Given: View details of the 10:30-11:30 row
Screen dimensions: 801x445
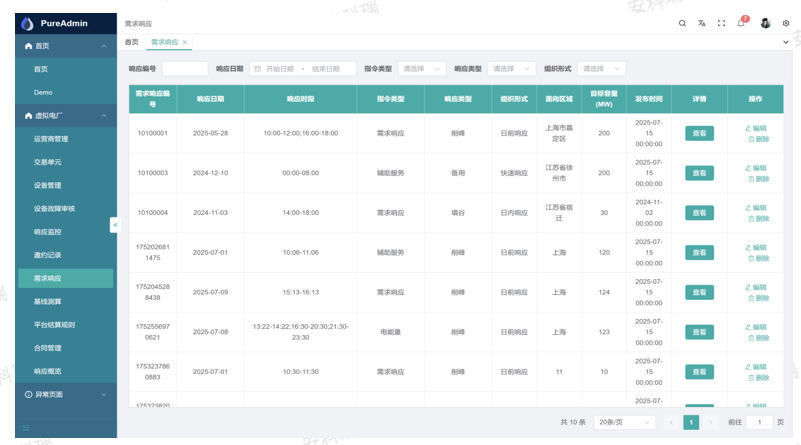Looking at the screenshot, I should [x=699, y=372].
